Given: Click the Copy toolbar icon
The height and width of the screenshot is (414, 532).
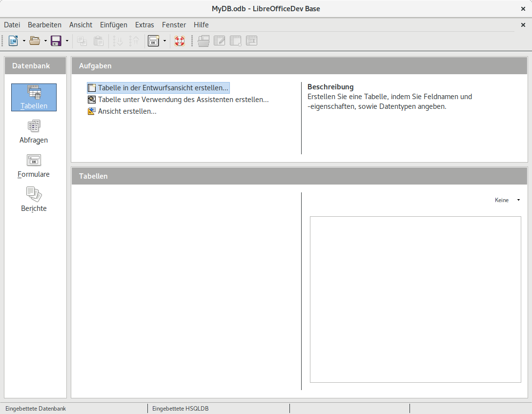Looking at the screenshot, I should tap(82, 41).
